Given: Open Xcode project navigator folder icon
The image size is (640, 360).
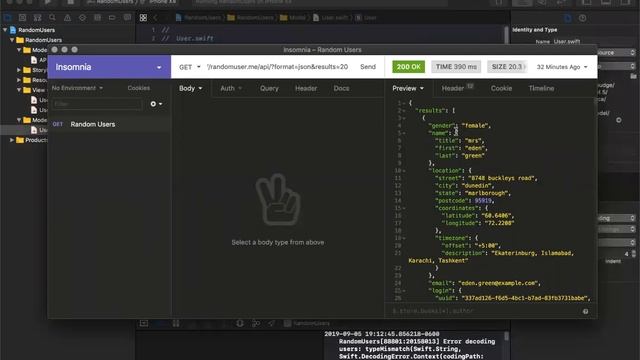Looking at the screenshot, I should click(x=7, y=18).
